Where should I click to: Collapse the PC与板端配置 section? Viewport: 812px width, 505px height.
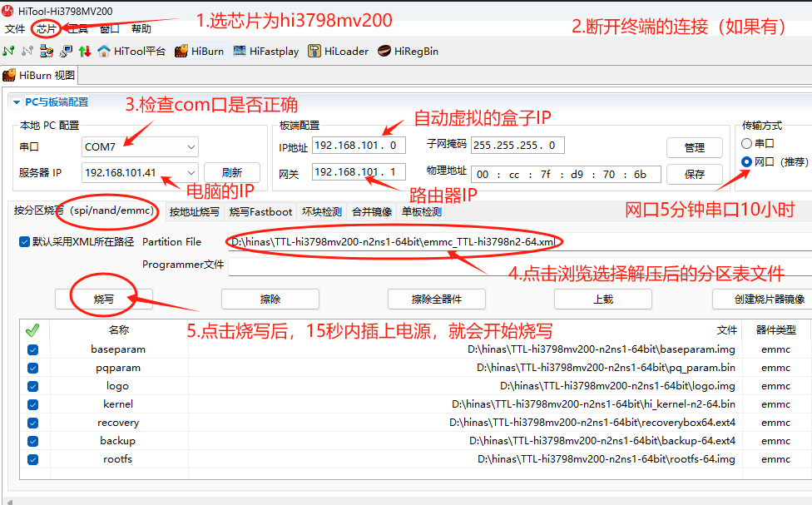tap(16, 102)
